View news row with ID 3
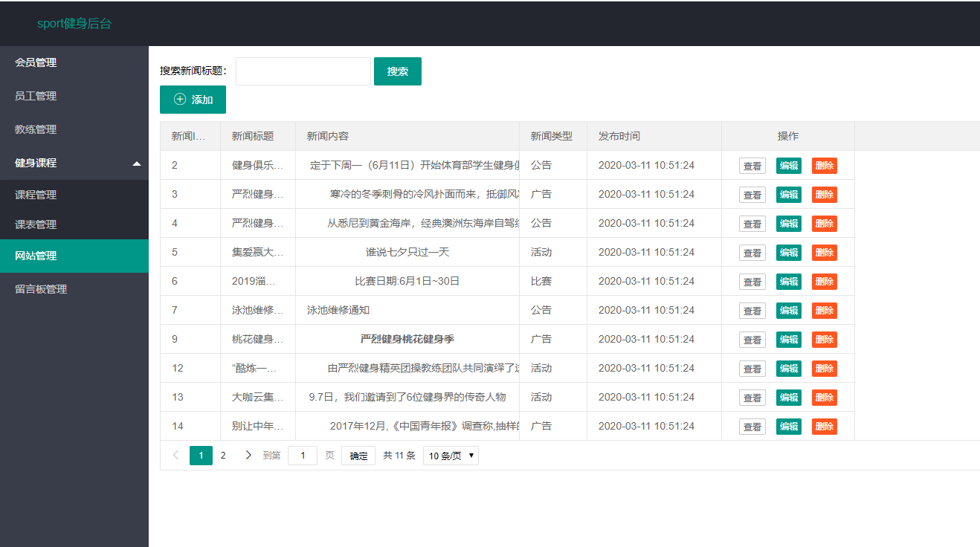This screenshot has height=547, width=980. (x=752, y=195)
